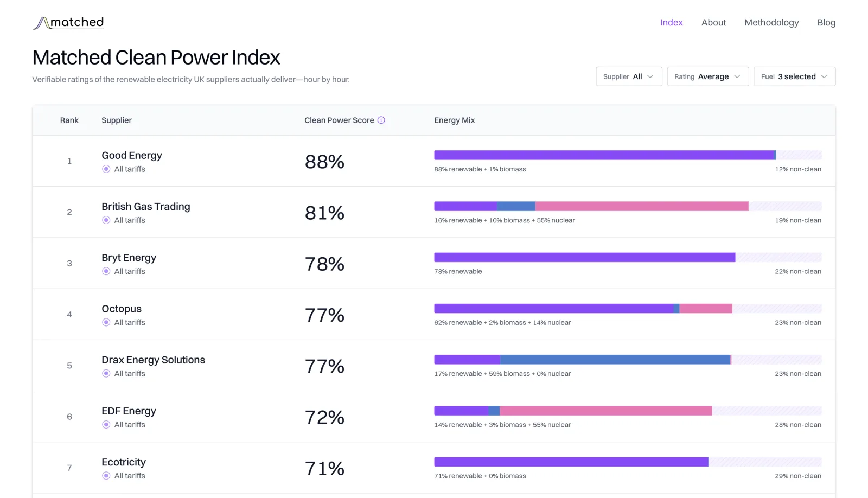Screen dimensions: 868x498
Task: Click EDF Energy's purple renewable bar segment
Action: tap(461, 411)
